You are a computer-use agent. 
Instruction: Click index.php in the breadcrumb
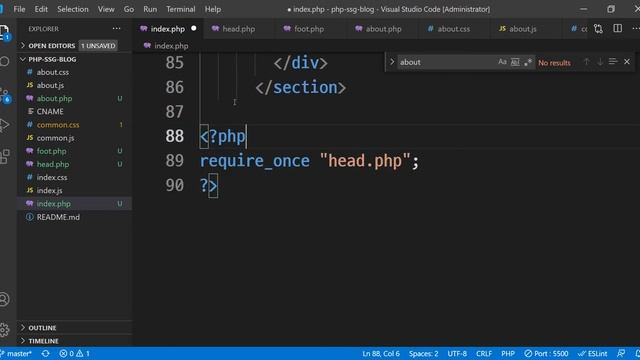click(171, 46)
